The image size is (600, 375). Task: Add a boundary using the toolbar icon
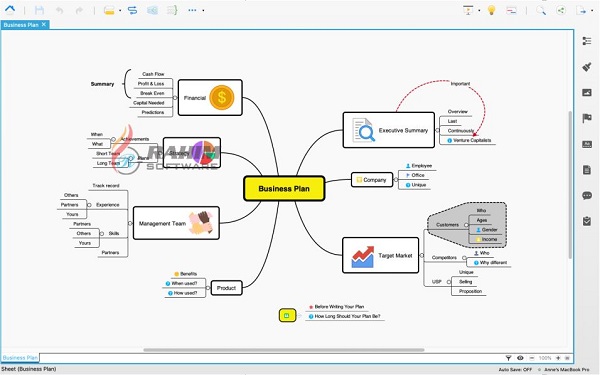pos(152,10)
